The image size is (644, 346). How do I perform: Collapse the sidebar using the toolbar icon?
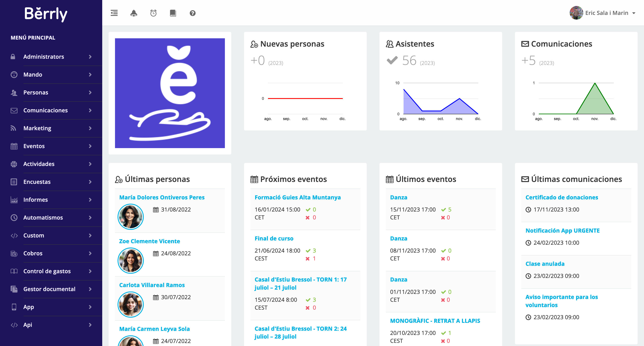(114, 13)
